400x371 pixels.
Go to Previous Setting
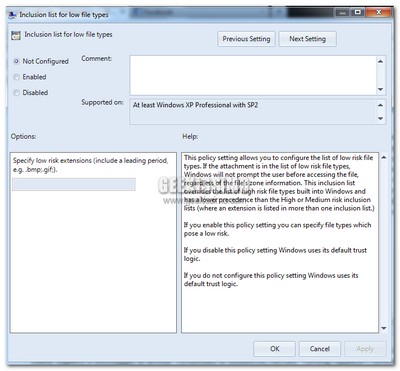pyautogui.click(x=246, y=39)
